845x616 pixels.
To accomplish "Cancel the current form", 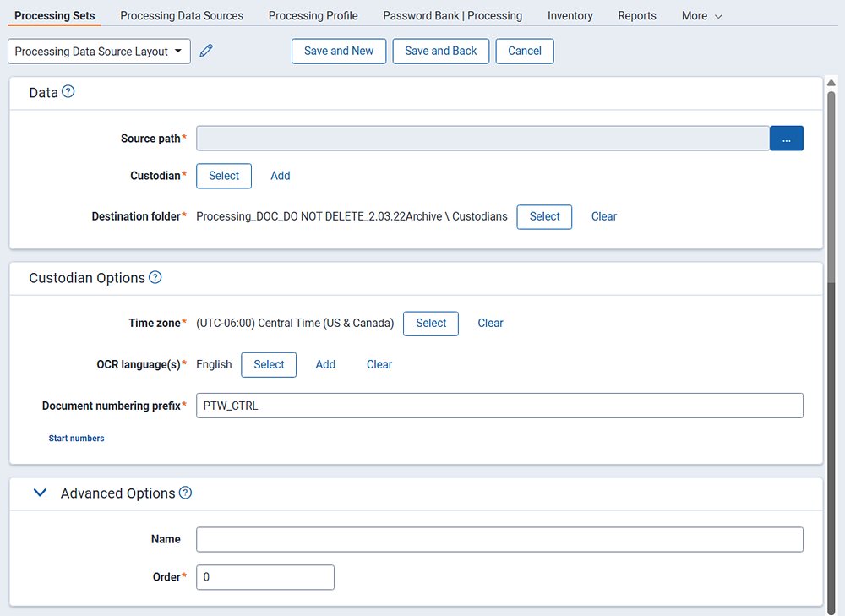I will [x=524, y=51].
